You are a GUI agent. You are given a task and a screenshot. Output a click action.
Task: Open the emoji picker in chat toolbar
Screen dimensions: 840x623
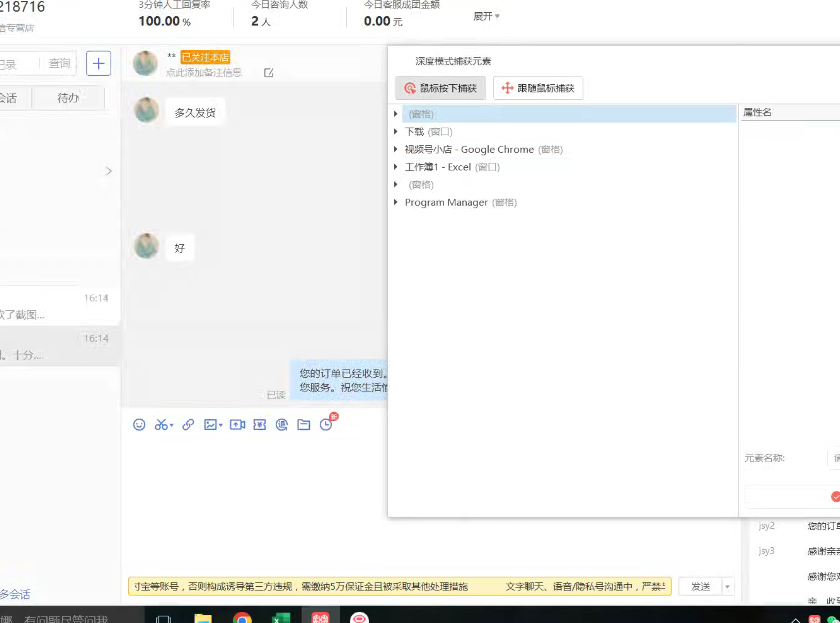click(139, 425)
